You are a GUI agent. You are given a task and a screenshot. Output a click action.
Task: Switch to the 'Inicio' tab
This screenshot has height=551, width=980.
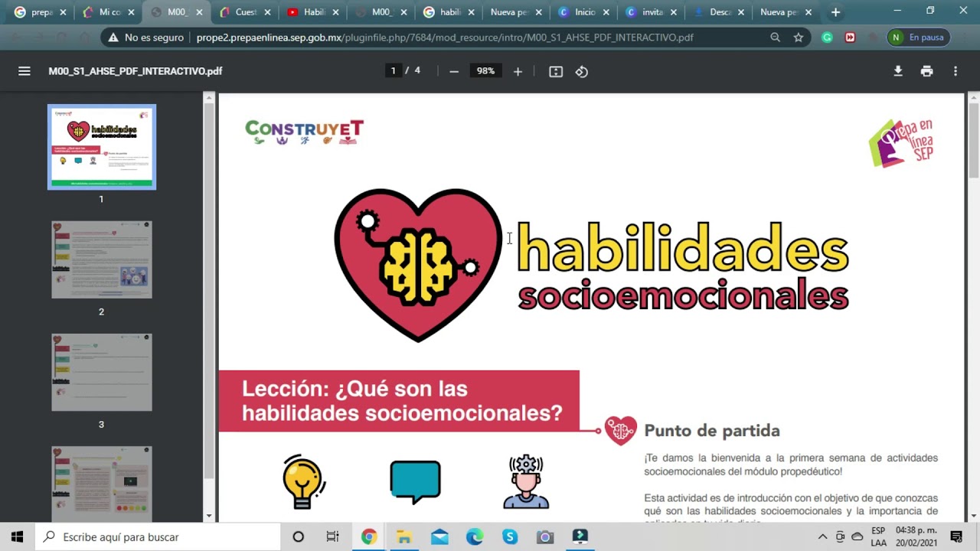coord(584,12)
